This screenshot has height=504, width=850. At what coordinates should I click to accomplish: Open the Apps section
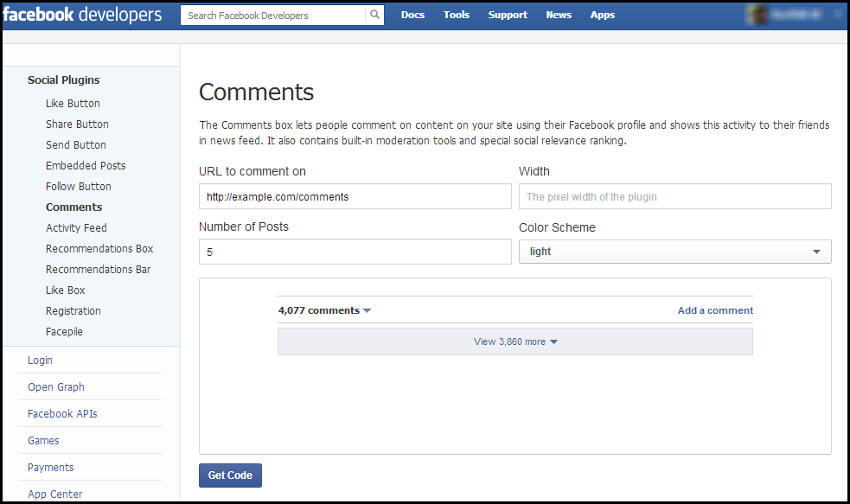coord(603,15)
